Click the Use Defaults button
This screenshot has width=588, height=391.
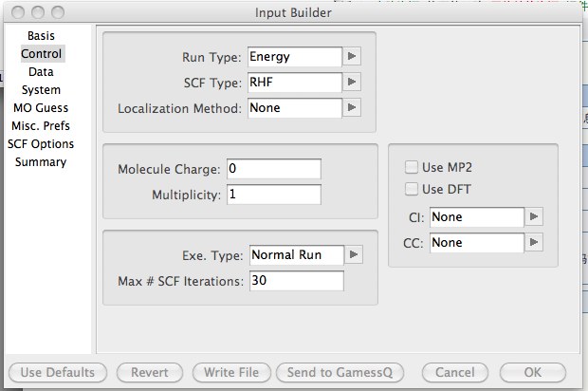57,373
